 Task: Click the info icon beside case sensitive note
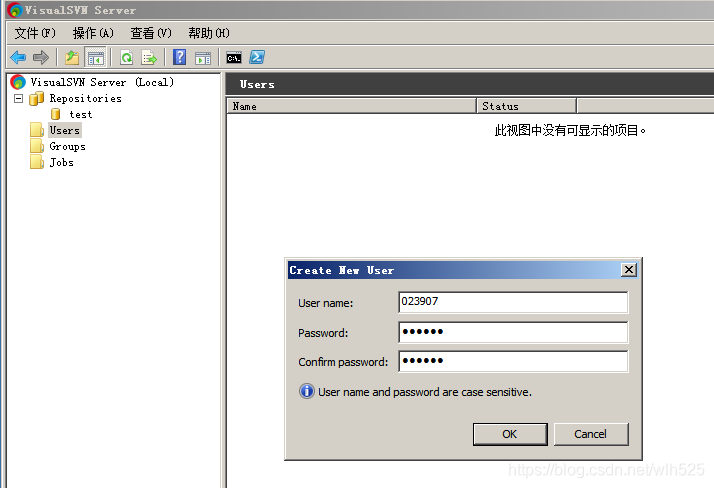[x=307, y=391]
